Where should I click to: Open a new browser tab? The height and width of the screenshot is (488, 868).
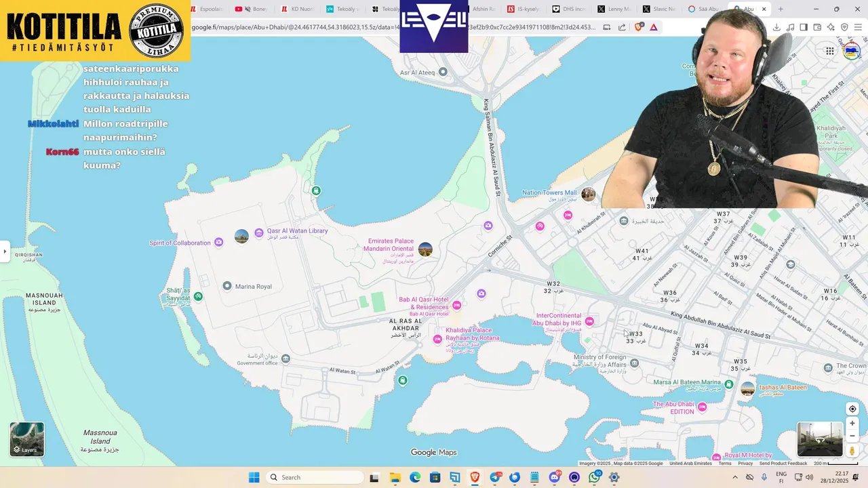click(x=781, y=9)
